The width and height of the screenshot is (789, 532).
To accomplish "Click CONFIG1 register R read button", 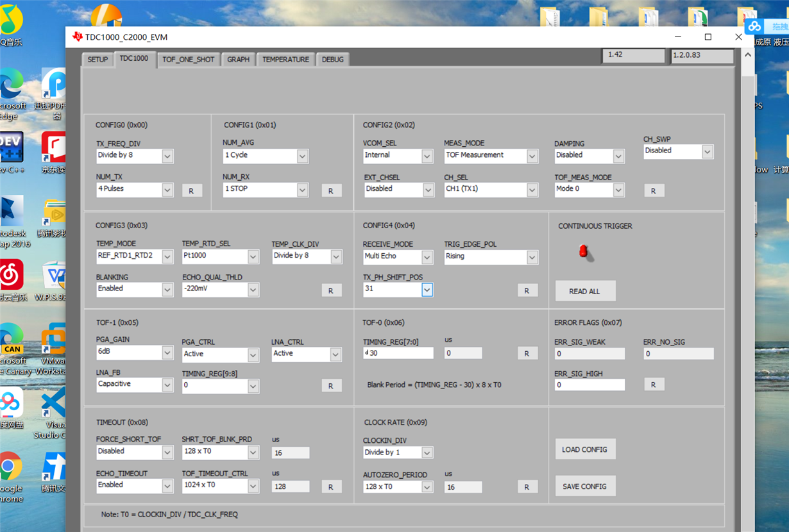I will 331,190.
